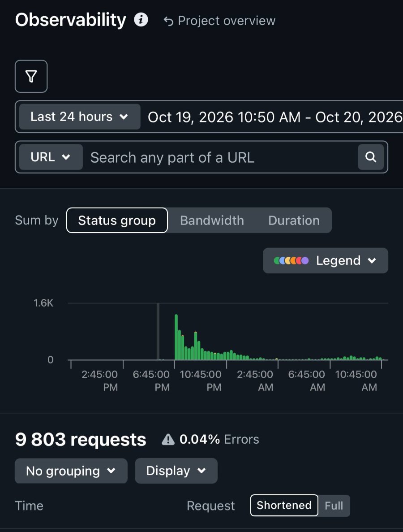Image resolution: width=403 pixels, height=532 pixels.
Task: Select the Shortened request view
Action: click(x=284, y=506)
